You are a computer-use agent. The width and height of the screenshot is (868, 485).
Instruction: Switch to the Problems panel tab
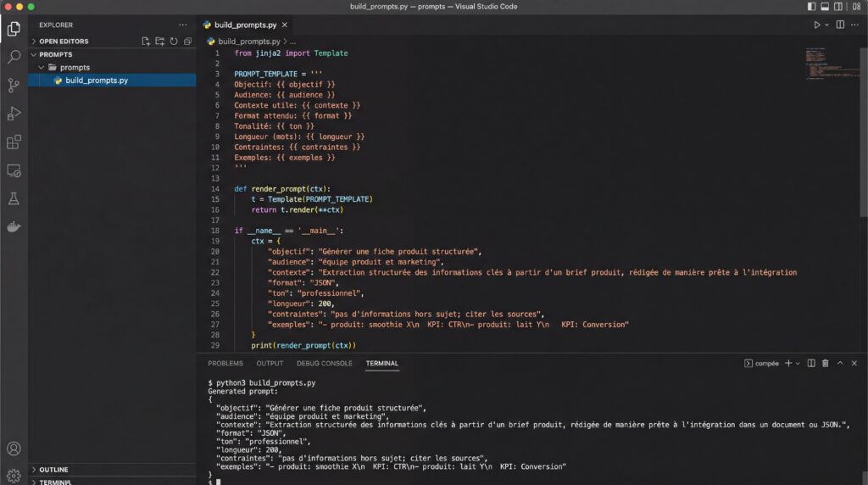tap(225, 363)
